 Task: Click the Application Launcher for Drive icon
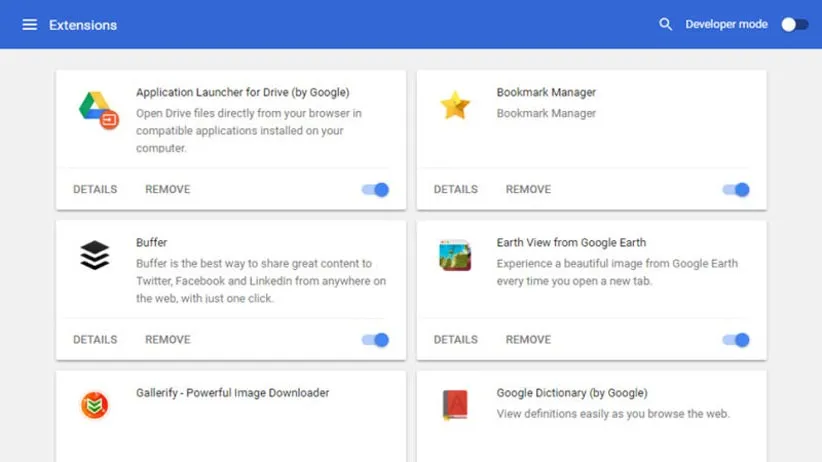click(x=98, y=108)
